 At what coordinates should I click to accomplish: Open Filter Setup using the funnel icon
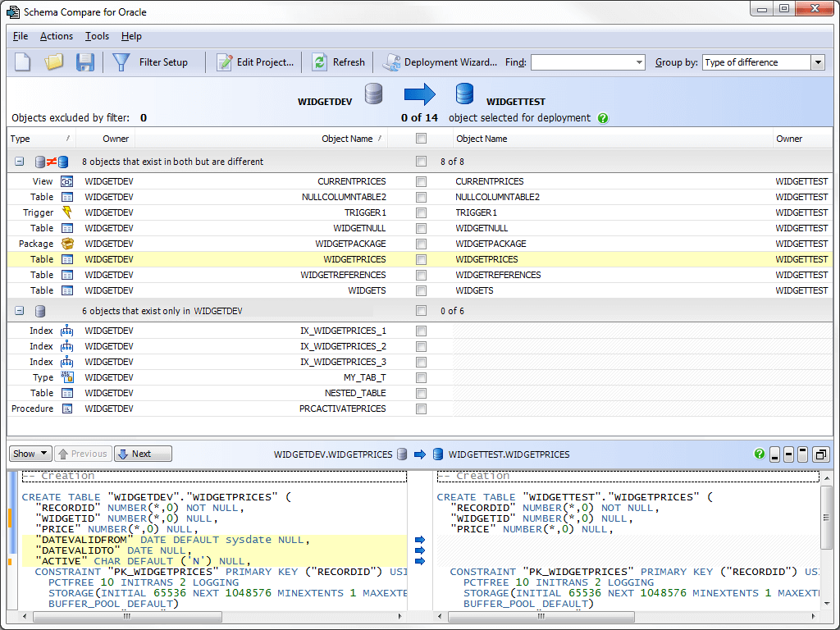click(x=121, y=62)
